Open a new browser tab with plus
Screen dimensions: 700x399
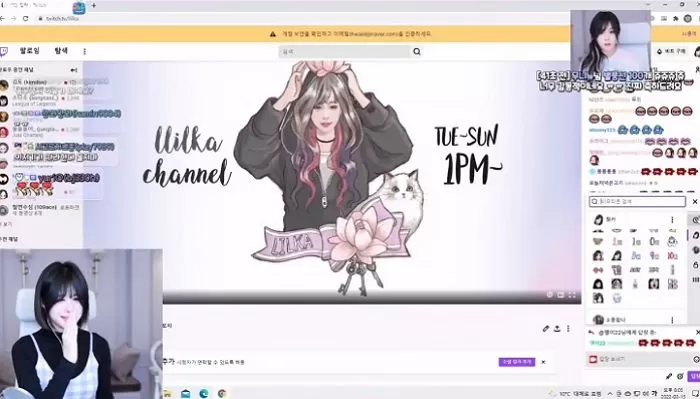tap(94, 5)
